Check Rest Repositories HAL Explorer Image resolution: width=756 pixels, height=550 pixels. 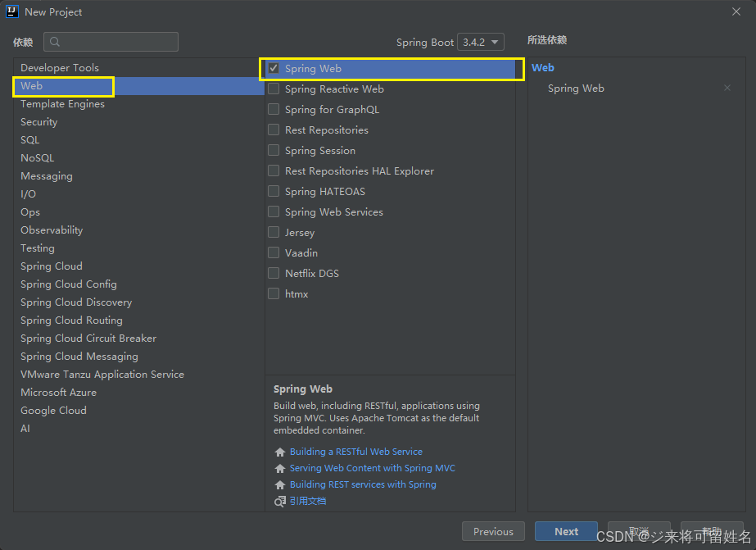click(x=274, y=170)
